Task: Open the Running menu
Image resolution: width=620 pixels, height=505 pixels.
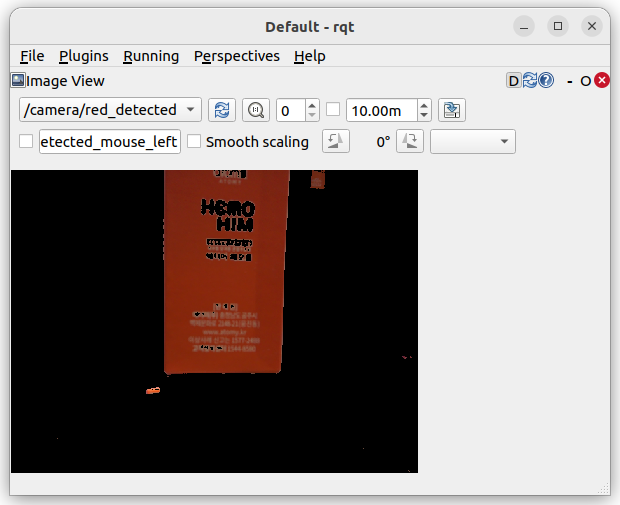Action: (151, 56)
